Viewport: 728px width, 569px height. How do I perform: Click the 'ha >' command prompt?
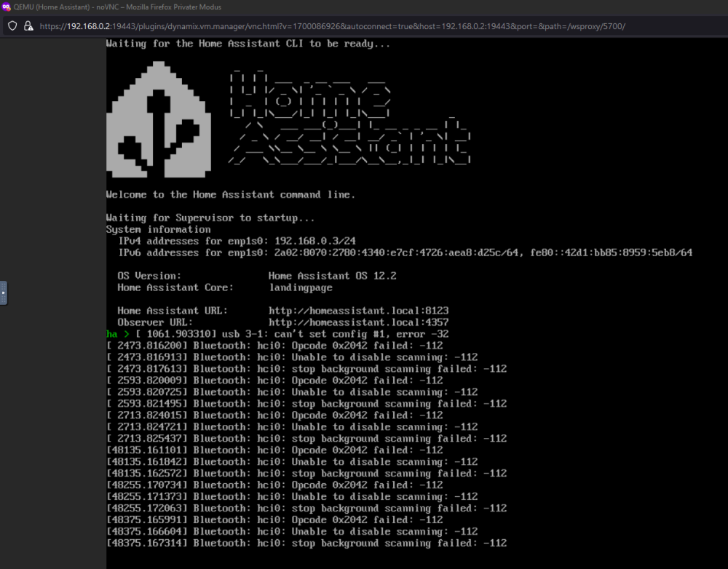point(118,334)
